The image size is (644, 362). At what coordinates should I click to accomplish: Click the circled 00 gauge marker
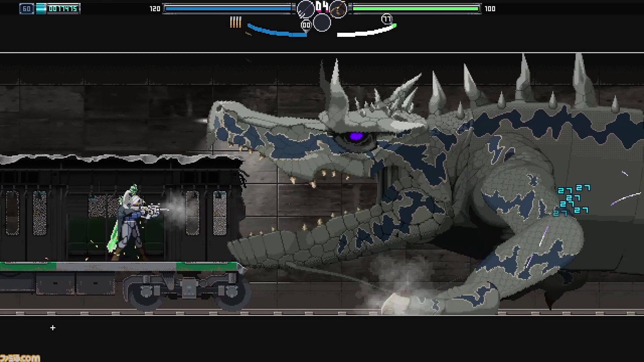point(306,25)
